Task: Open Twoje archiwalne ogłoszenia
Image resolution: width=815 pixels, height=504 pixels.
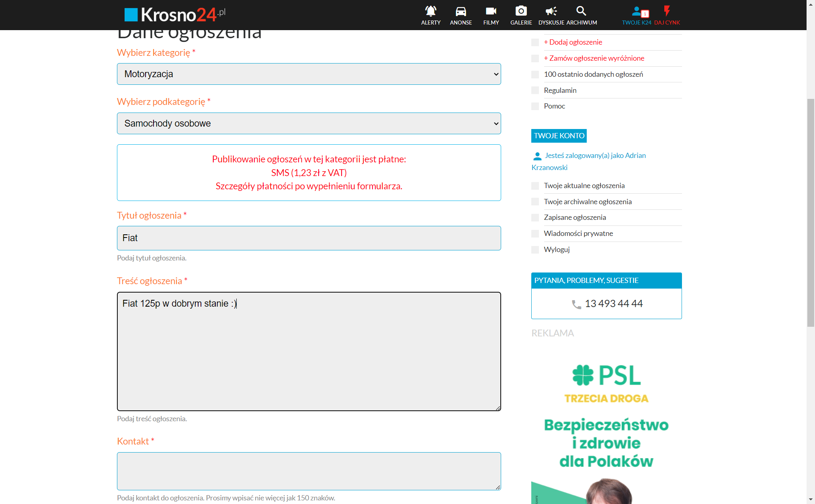Action: [588, 202]
